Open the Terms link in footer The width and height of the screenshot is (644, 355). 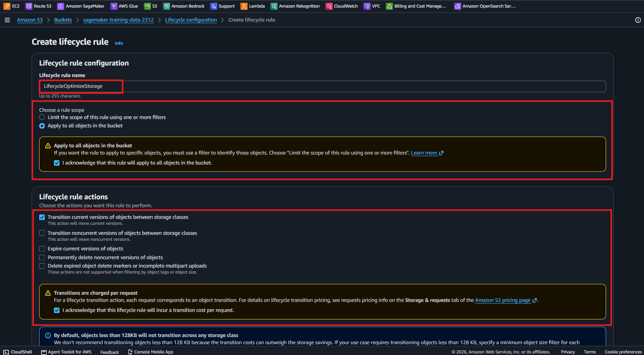590,352
